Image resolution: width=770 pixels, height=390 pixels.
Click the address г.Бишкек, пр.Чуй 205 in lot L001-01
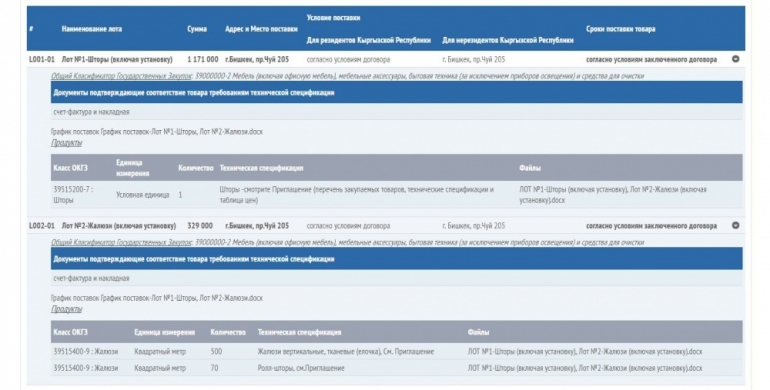257,59
